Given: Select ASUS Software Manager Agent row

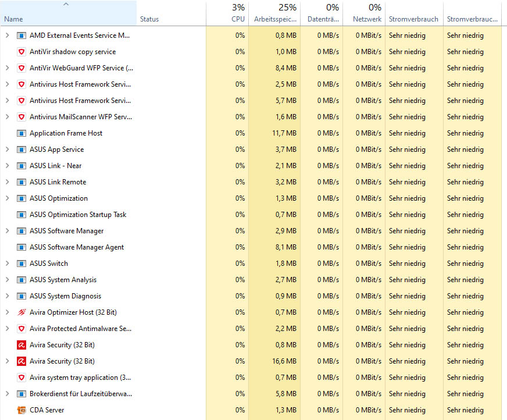Looking at the screenshot, I should pyautogui.click(x=76, y=247).
